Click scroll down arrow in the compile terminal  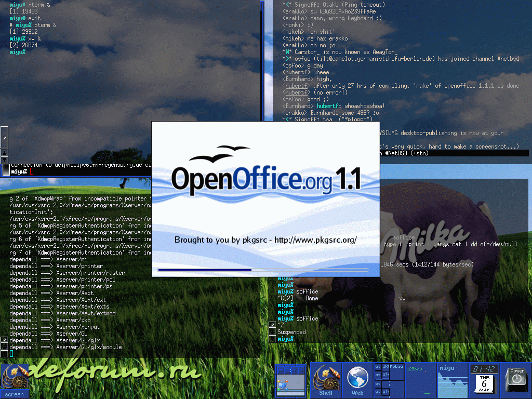coord(4,353)
